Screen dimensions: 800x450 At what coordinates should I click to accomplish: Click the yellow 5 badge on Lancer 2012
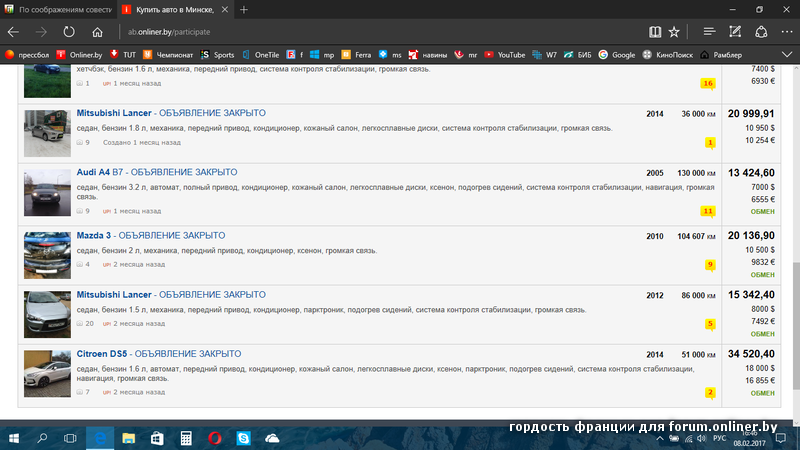pyautogui.click(x=710, y=324)
